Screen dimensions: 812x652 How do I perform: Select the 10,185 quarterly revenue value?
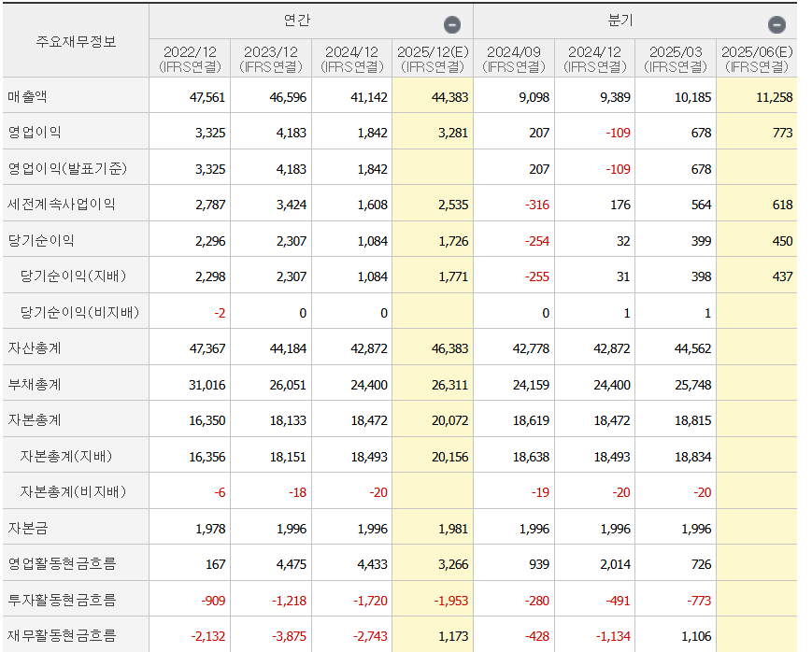pos(693,97)
